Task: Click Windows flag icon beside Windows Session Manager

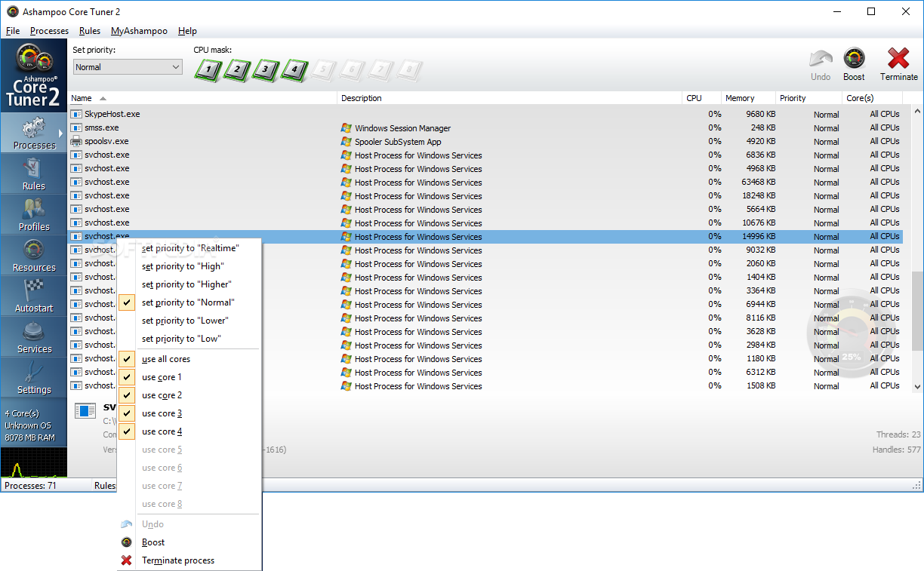Action: point(346,127)
